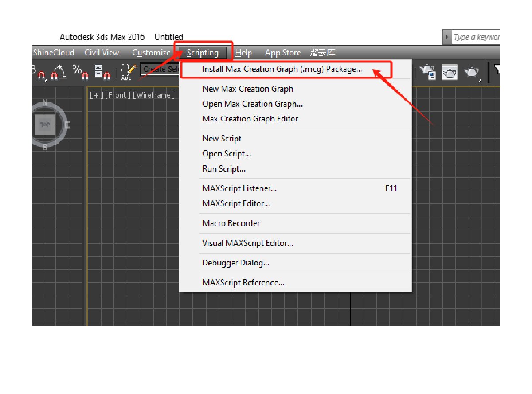This screenshot has width=532, height=394.
Task: Open the Create Selection Set dropdown
Action: coord(160,70)
